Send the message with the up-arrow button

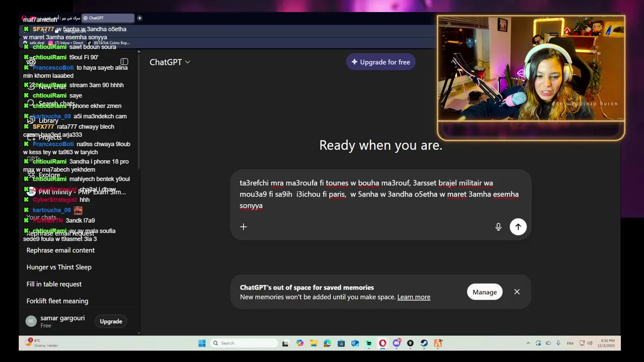click(x=518, y=227)
